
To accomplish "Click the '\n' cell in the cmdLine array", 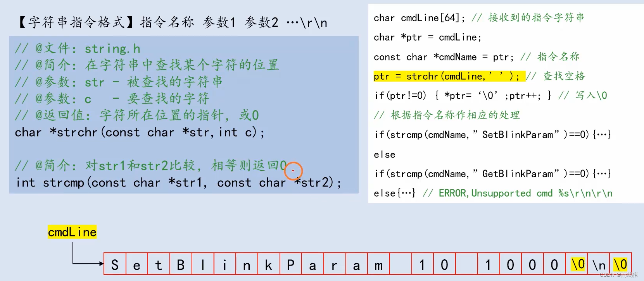I will [599, 264].
